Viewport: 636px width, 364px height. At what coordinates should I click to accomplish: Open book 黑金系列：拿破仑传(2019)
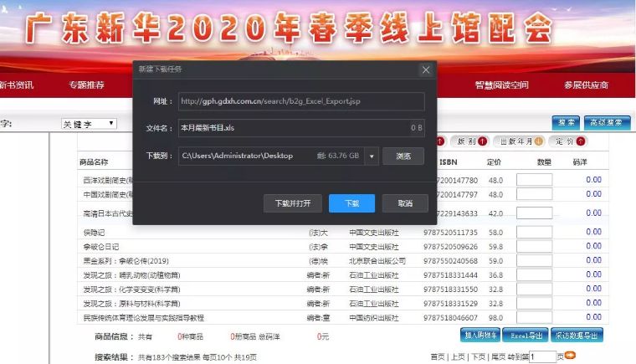[x=126, y=261]
